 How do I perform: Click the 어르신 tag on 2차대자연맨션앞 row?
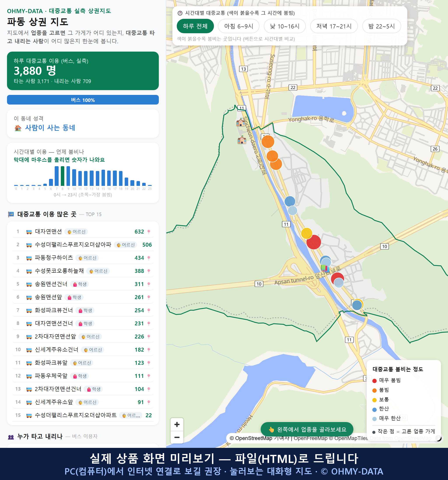[x=90, y=337]
